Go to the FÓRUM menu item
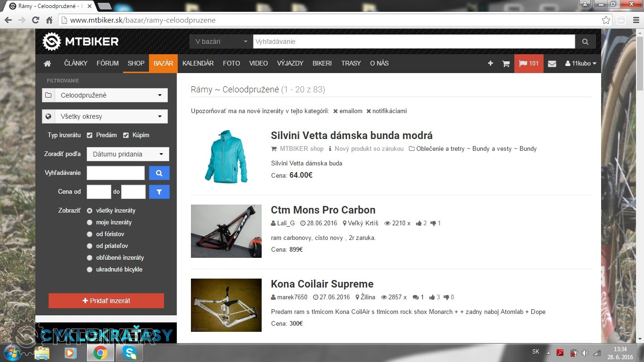Image resolution: width=644 pixels, height=362 pixels. pyautogui.click(x=107, y=63)
